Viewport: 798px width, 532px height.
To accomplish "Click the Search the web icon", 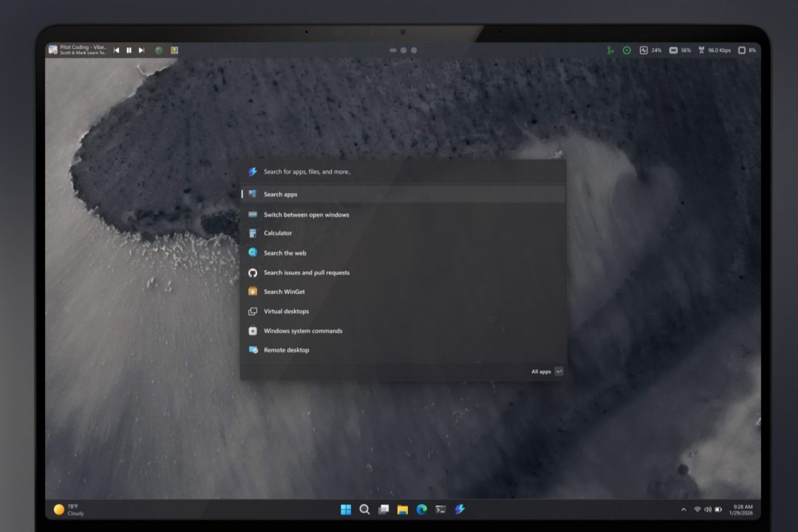I will point(254,253).
